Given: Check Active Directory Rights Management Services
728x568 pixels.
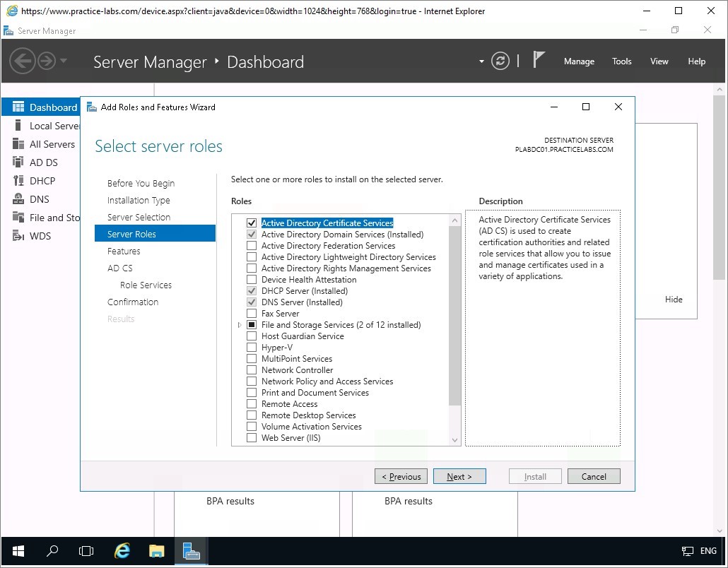Looking at the screenshot, I should [x=252, y=268].
